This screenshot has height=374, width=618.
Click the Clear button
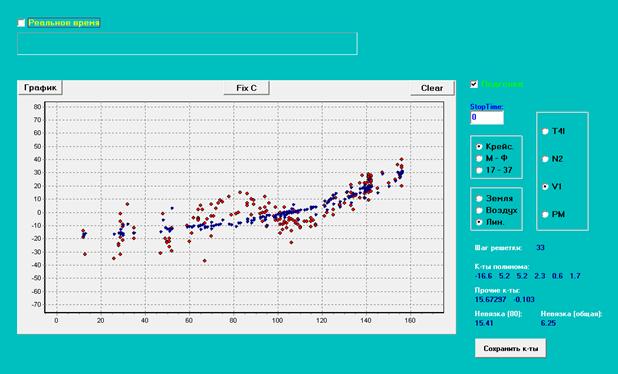(x=432, y=88)
